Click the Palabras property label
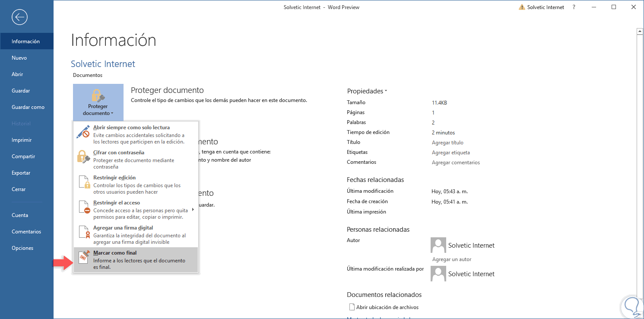 coord(356,122)
